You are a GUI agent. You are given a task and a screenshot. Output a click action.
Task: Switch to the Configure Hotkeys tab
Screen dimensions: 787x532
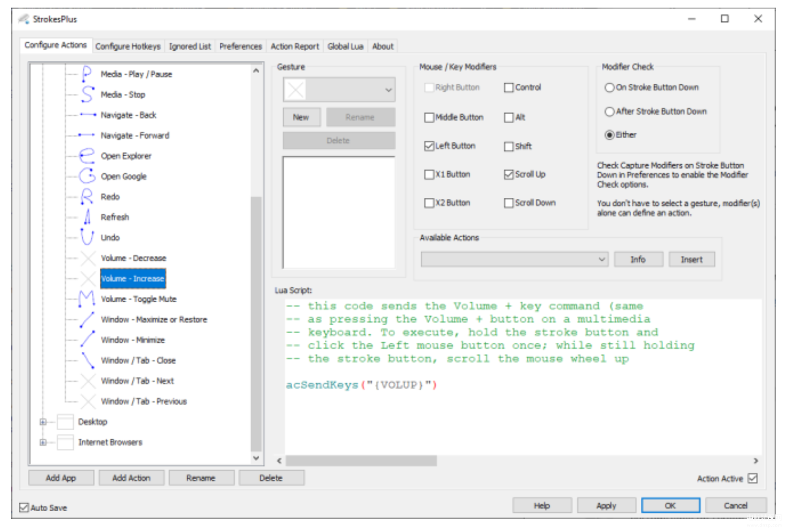pyautogui.click(x=128, y=46)
